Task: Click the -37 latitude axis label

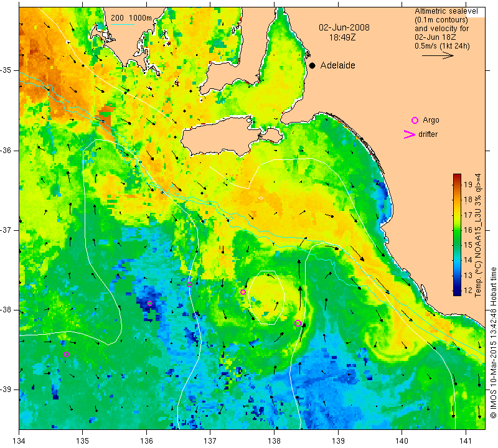Action: click(x=6, y=230)
